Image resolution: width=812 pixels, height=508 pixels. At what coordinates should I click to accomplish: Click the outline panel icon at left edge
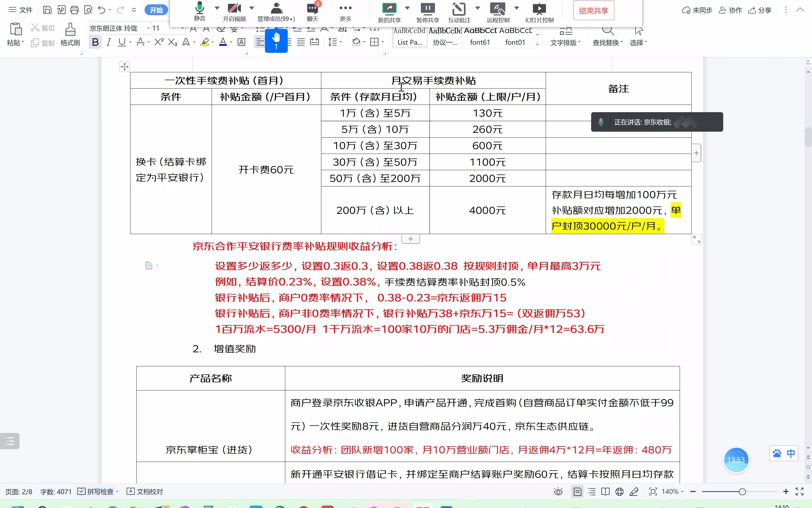tap(10, 441)
